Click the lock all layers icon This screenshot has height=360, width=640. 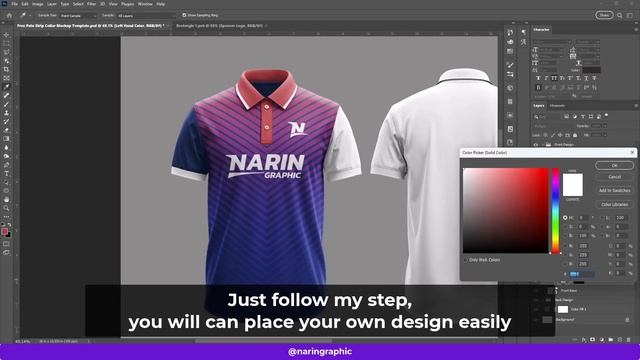tap(575, 135)
